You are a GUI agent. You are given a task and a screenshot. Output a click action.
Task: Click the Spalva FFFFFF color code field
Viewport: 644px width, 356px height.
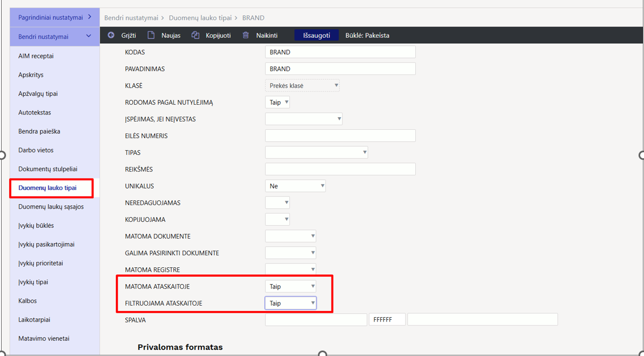[x=387, y=319]
